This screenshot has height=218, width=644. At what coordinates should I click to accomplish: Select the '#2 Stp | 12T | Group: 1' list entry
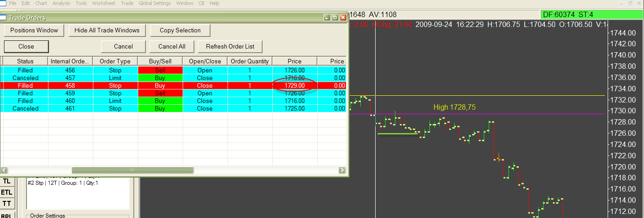63,183
